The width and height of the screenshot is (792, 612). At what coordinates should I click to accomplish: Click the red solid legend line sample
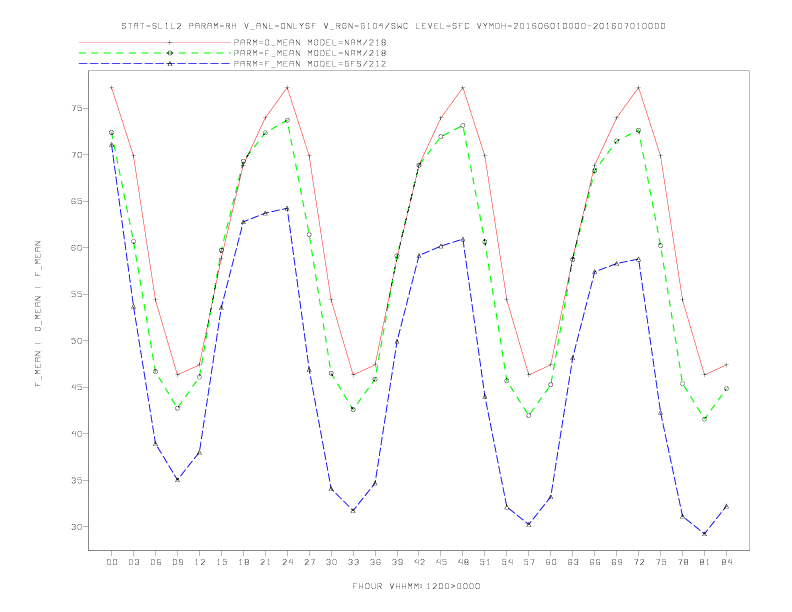click(x=155, y=42)
